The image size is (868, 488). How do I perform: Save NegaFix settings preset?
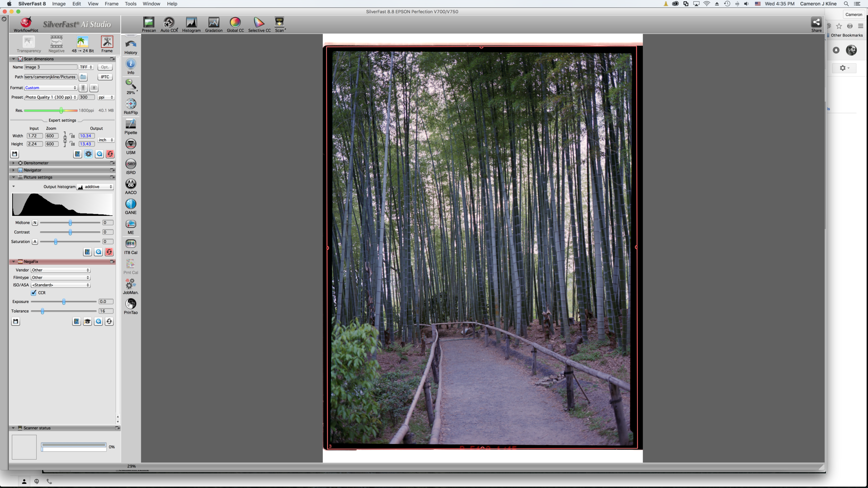click(x=16, y=321)
